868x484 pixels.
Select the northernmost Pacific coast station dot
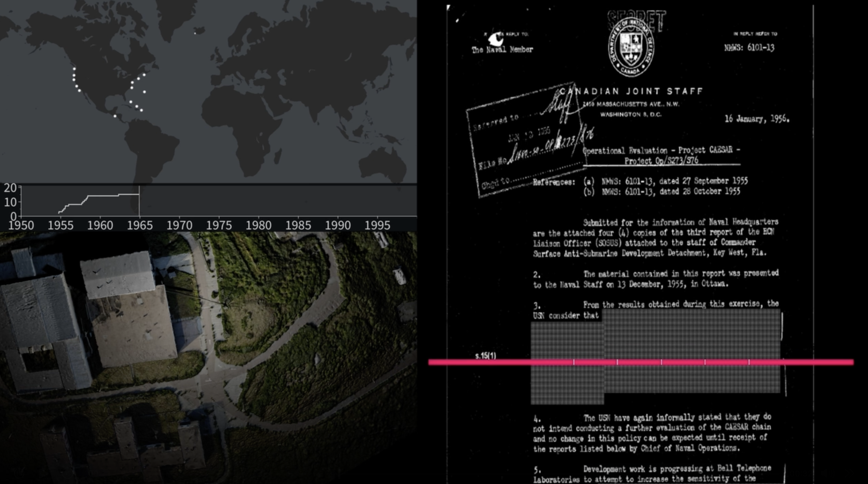(x=74, y=69)
